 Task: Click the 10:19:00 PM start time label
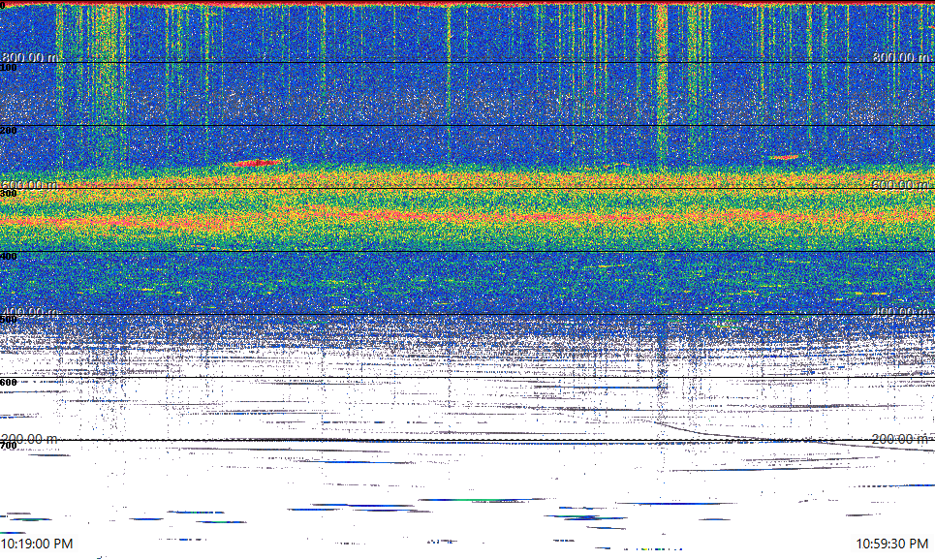tap(37, 544)
